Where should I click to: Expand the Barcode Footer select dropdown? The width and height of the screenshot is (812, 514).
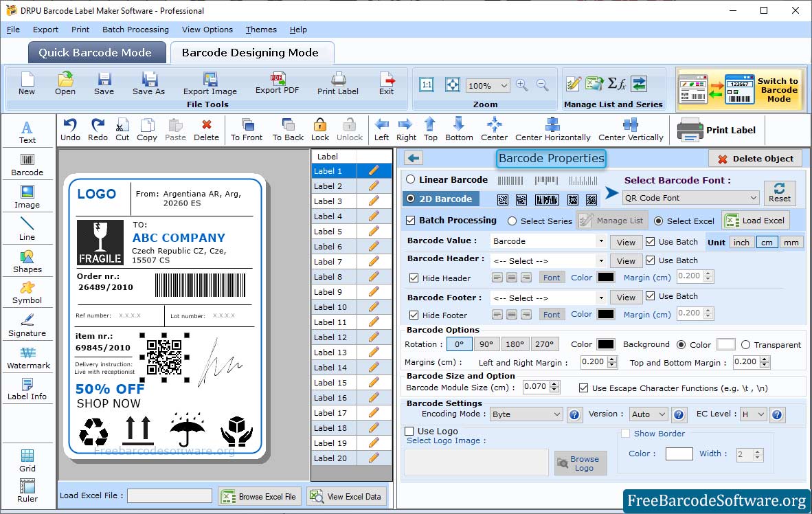pos(600,298)
